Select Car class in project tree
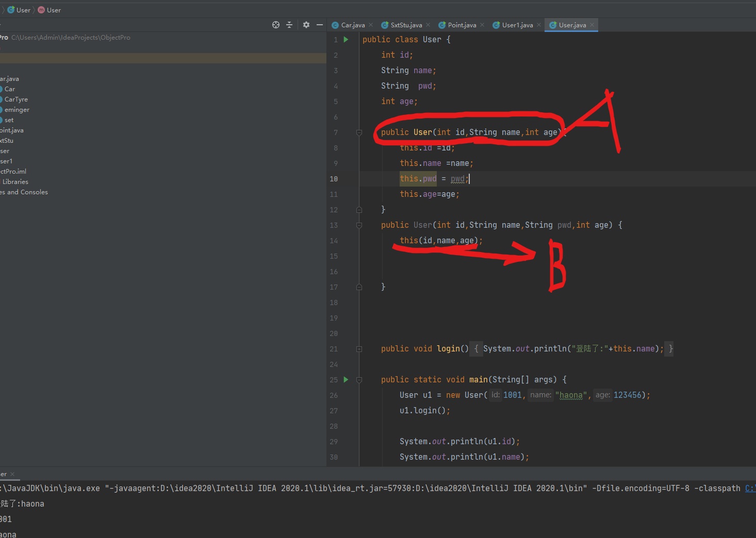Viewport: 756px width, 538px height. click(9, 89)
